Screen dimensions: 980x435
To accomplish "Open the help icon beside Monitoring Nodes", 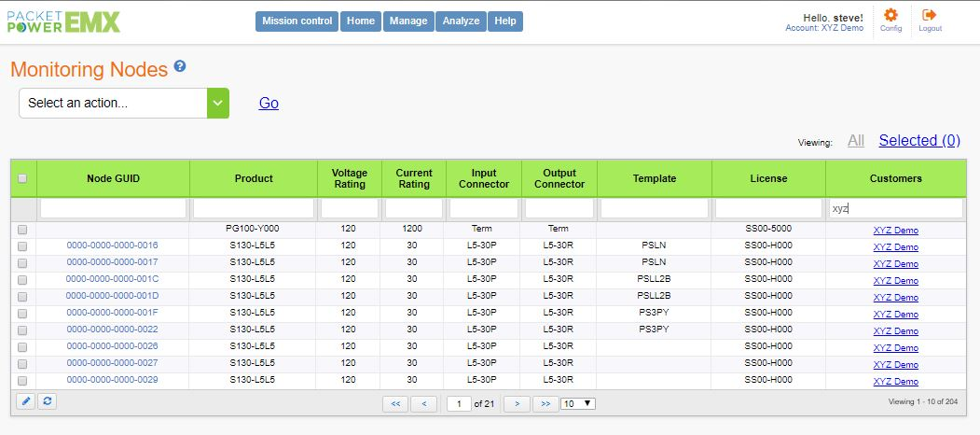I will pyautogui.click(x=180, y=66).
